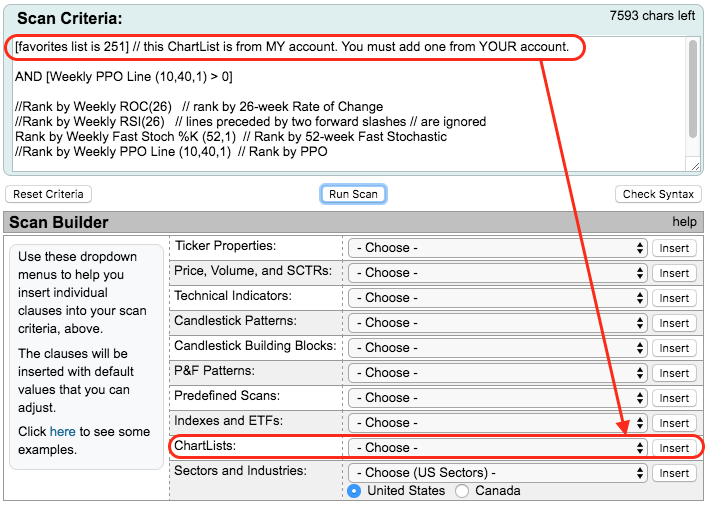This screenshot has width=711, height=509.
Task: Click the Scan Criteria vertical scrollbar
Action: coord(692,88)
